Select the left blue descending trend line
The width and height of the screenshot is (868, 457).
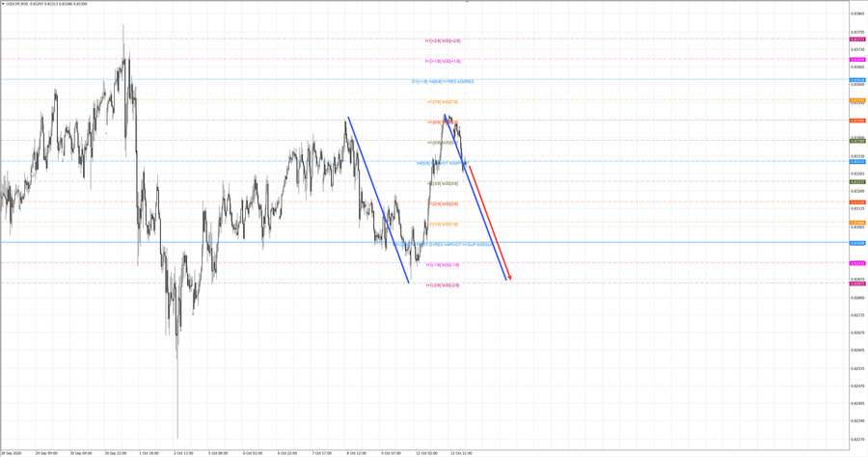(379, 200)
